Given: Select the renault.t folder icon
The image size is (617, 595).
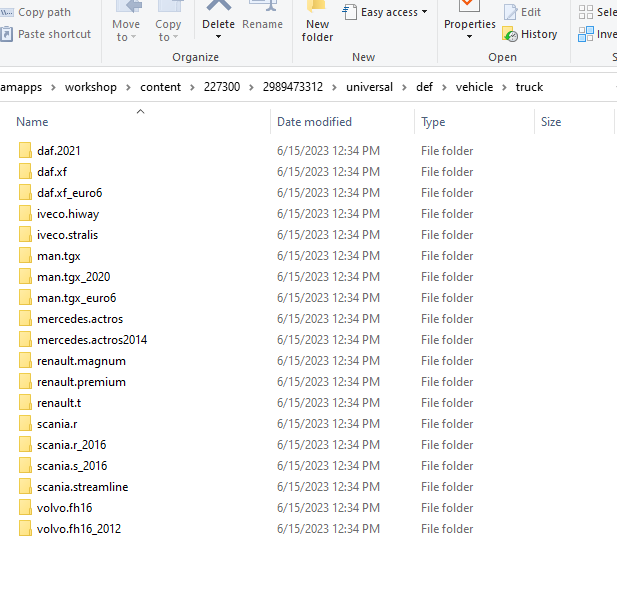Looking at the screenshot, I should 25,403.
